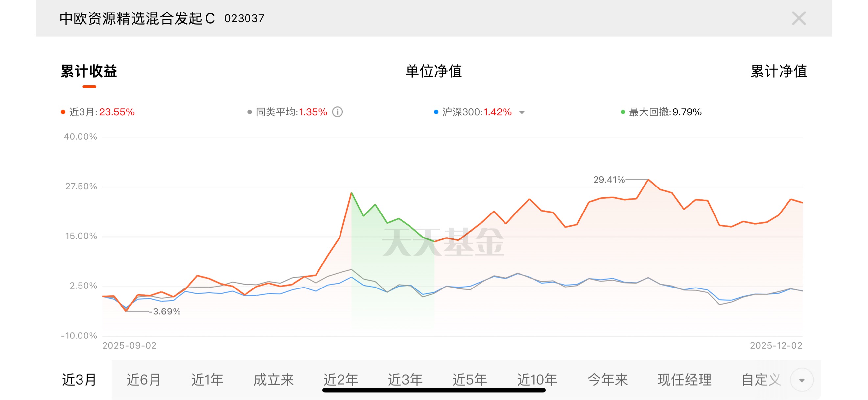Toggle the green 最大回撤 legend indicator

(x=623, y=112)
